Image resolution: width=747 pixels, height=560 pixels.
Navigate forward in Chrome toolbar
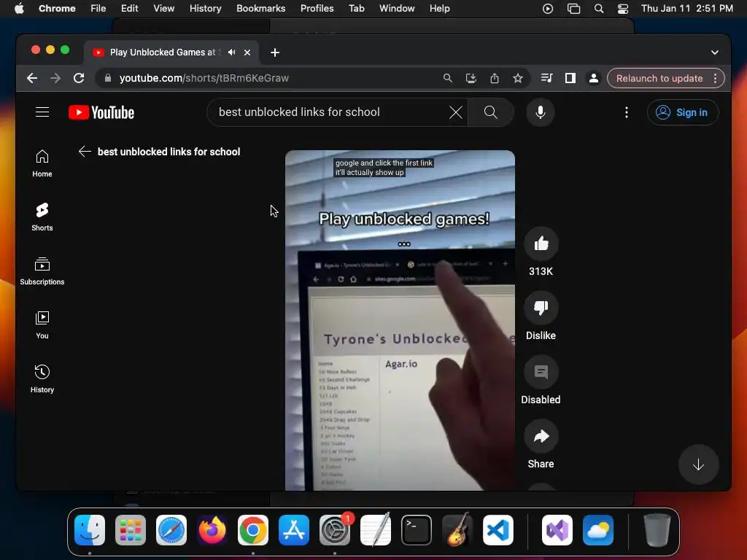tap(55, 78)
